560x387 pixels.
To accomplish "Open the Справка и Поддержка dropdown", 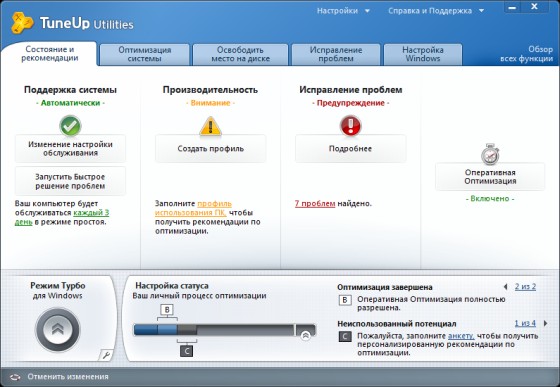I will 436,11.
